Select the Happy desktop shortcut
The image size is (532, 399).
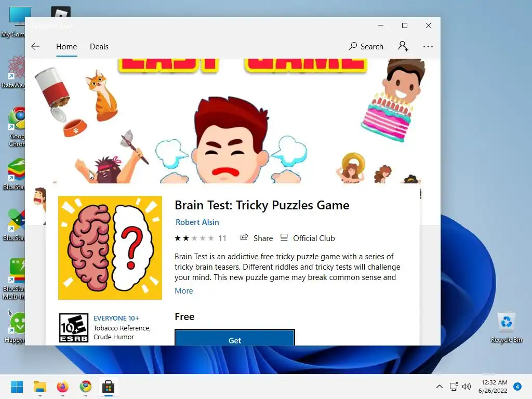tap(16, 327)
